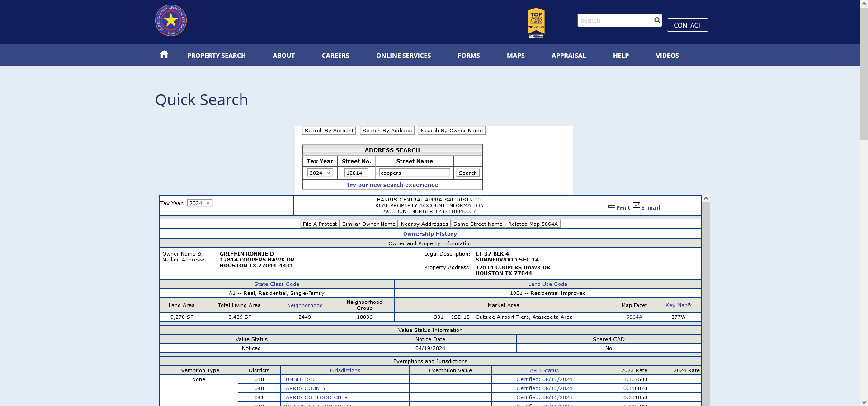Click the Search By Account button

pos(329,131)
